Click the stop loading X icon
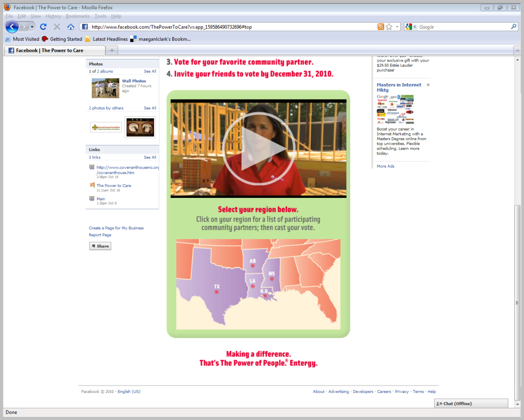Image resolution: width=524 pixels, height=420 pixels. tap(57, 27)
